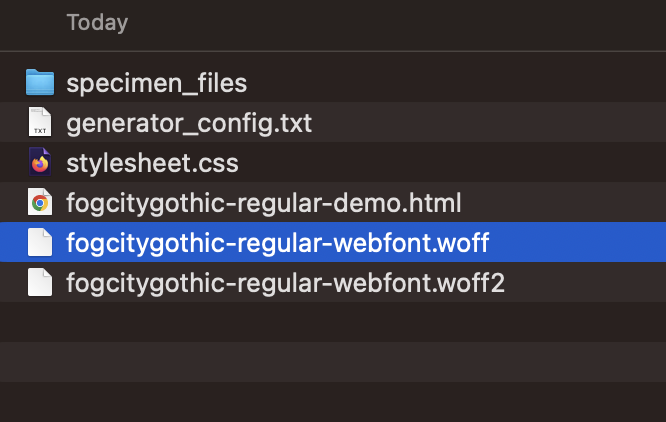666x422 pixels.
Task: Select the fogcitygothic-regular-demo.html file name
Action: tap(263, 203)
